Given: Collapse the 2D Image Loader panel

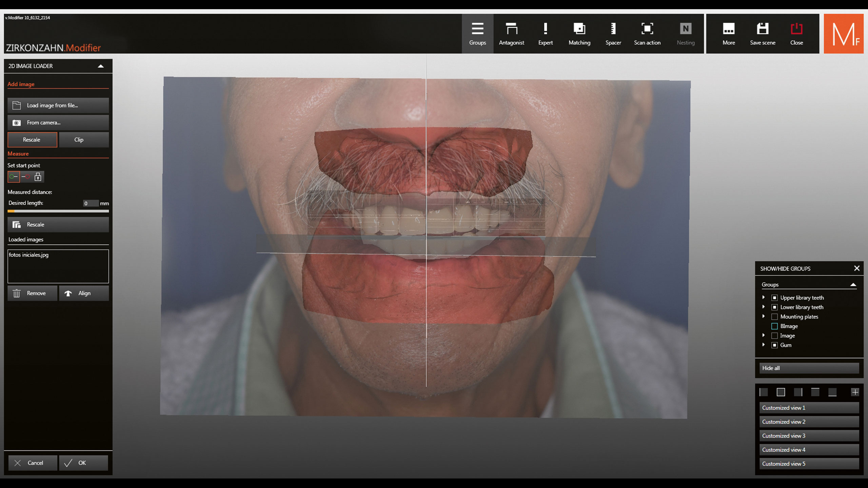Looking at the screenshot, I should 101,66.
